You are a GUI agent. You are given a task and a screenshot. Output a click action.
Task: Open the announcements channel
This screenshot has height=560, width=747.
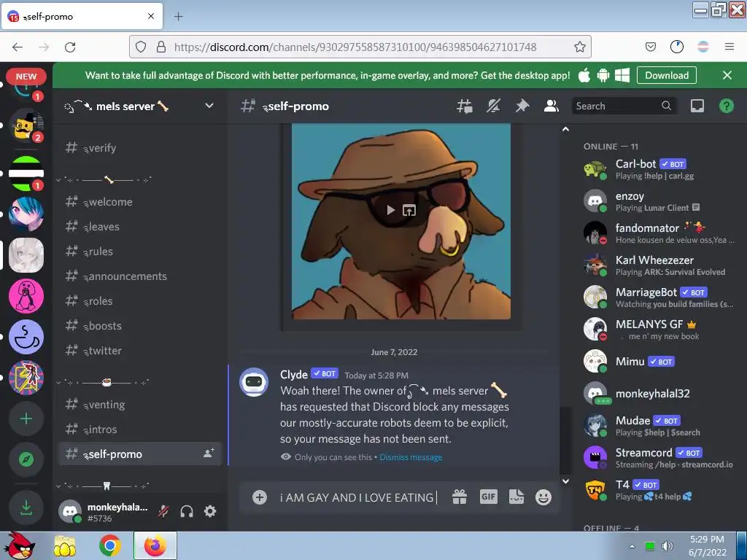click(x=140, y=276)
